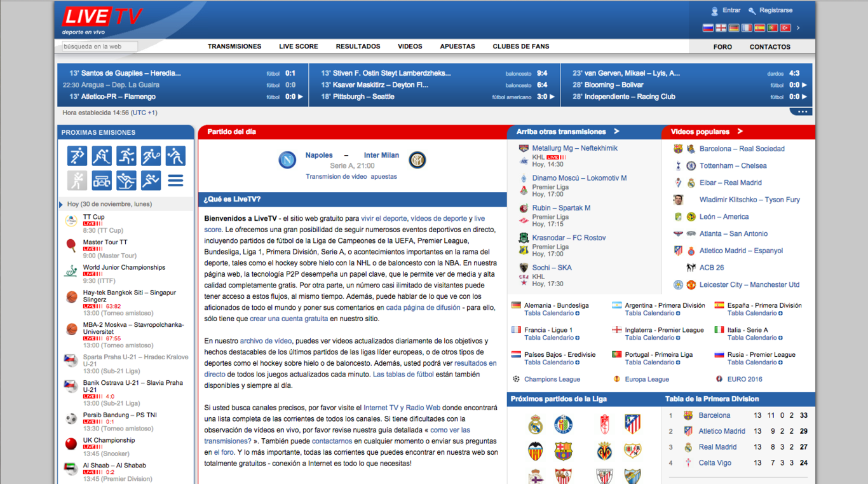Open the hamburger all-sports menu icon
The height and width of the screenshot is (484, 868).
tap(175, 181)
